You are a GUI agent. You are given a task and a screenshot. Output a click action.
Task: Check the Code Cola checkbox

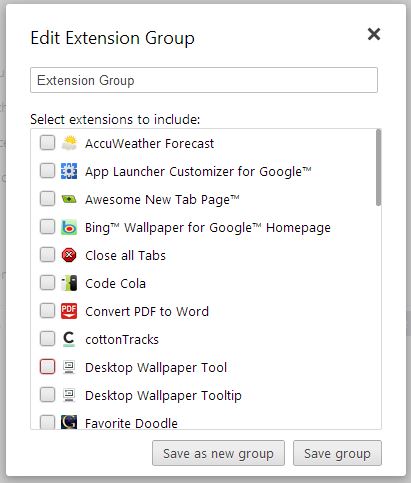tap(47, 283)
